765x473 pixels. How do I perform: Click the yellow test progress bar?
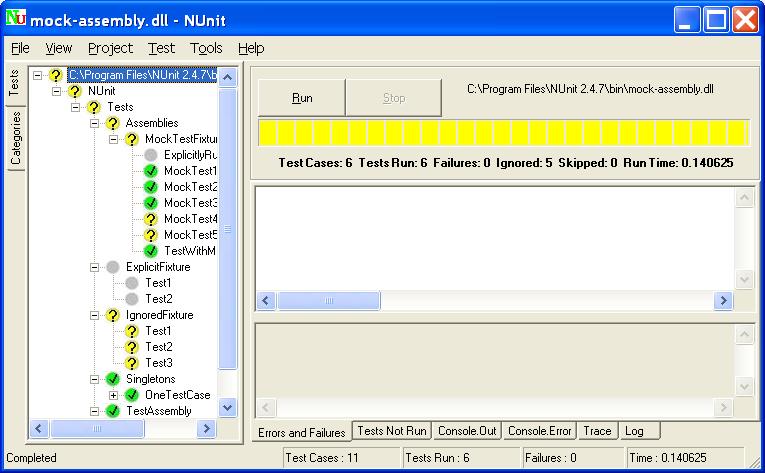[504, 133]
